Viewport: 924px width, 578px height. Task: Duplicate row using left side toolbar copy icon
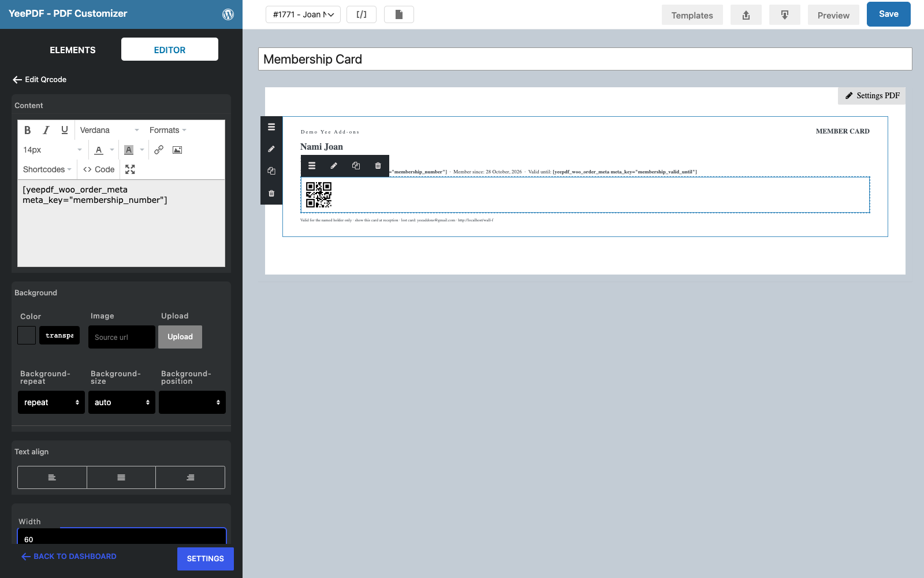click(271, 171)
